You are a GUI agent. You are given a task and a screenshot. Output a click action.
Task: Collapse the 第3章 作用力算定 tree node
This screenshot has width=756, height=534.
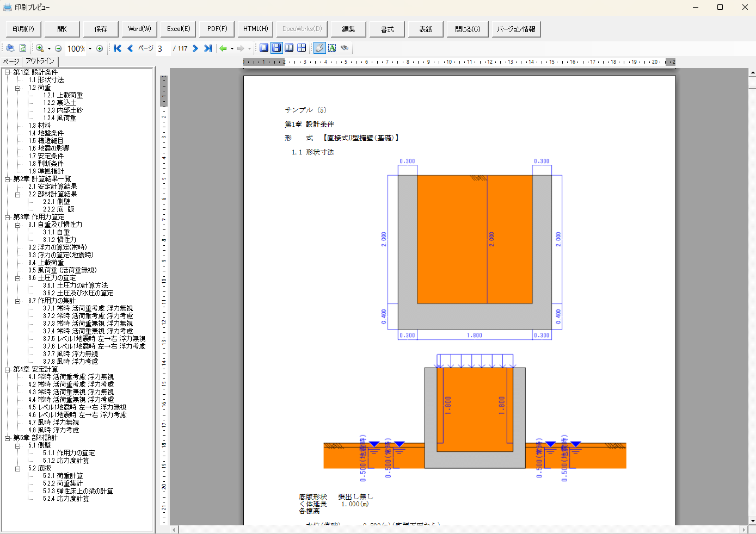8,217
